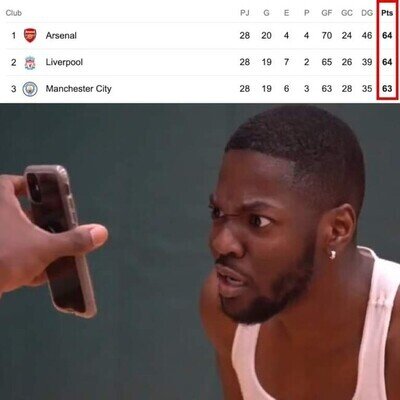This screenshot has height=400, width=400.
Task: Click Manchester City's 63 points value
Action: tap(387, 89)
